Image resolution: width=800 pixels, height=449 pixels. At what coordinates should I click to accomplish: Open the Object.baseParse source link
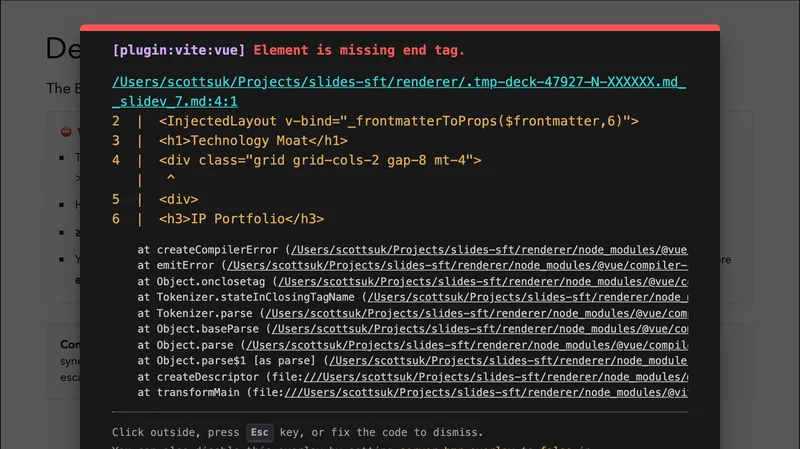pos(480,329)
